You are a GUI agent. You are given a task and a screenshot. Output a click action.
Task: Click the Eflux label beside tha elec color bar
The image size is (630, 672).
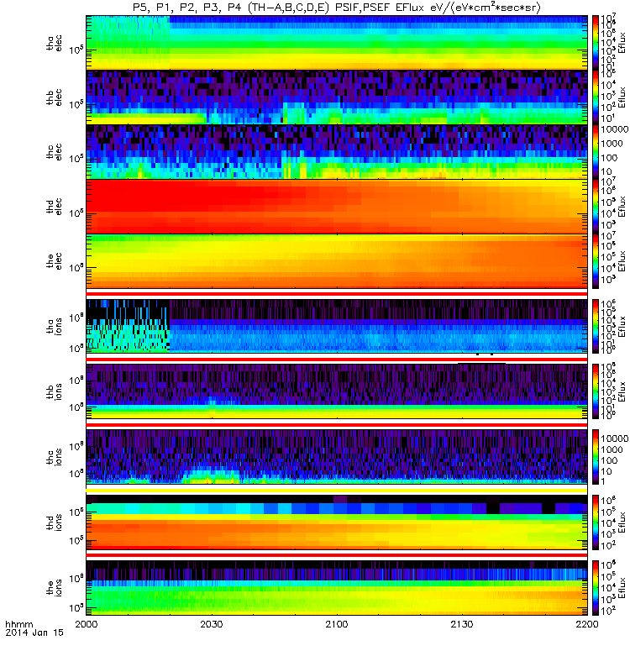[x=622, y=43]
